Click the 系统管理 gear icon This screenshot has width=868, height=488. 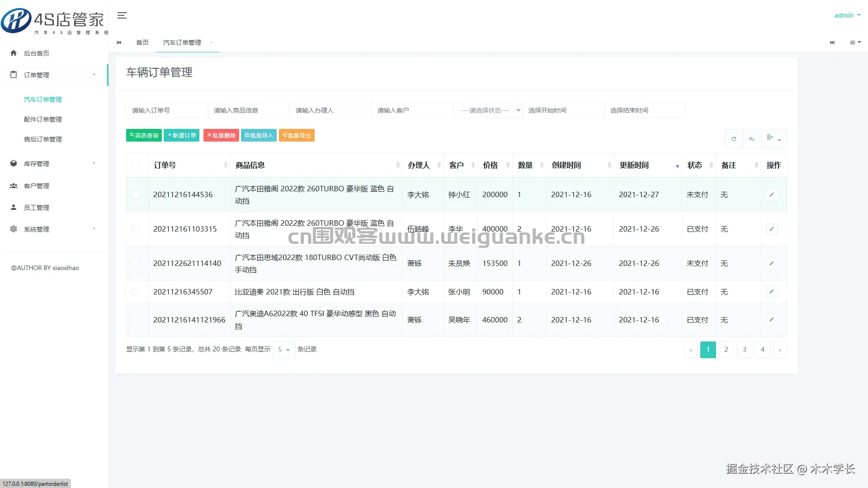tap(14, 229)
